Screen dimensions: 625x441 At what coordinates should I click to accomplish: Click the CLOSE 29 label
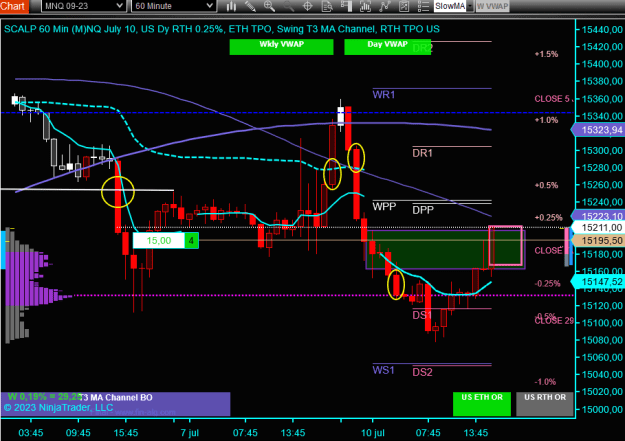(554, 321)
